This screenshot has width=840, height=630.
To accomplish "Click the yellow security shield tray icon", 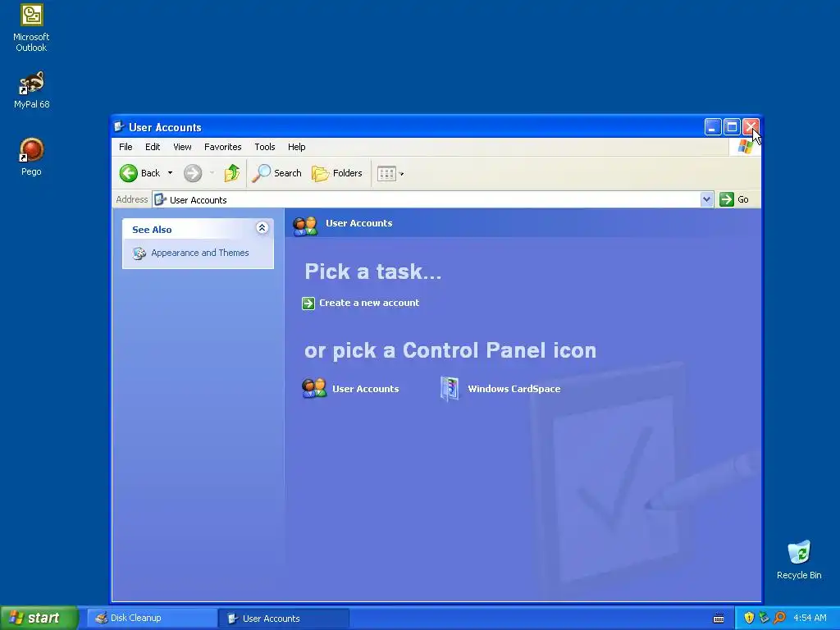I will (x=749, y=618).
